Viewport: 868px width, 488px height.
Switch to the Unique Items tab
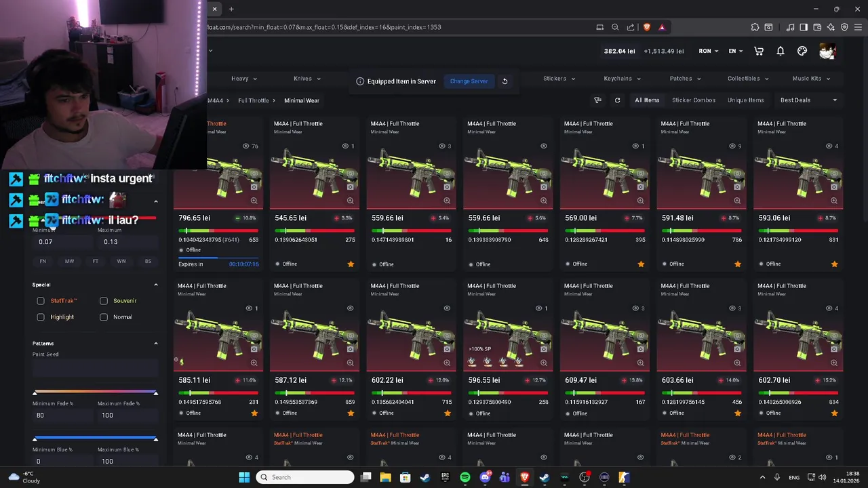click(746, 100)
